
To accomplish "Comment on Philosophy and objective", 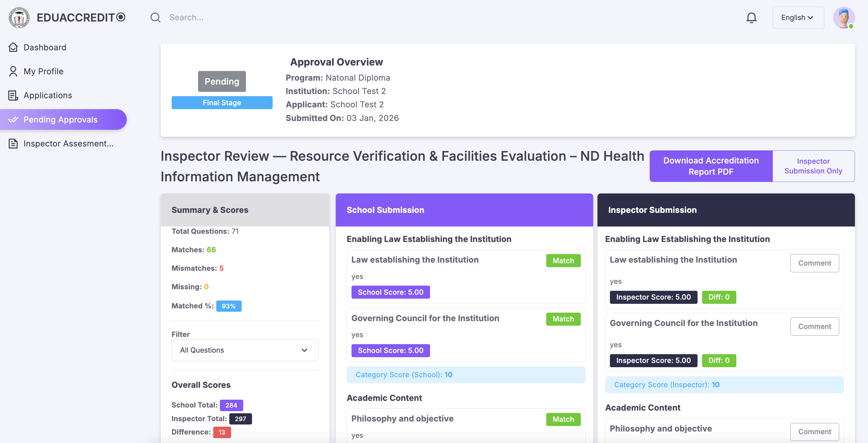I will pyautogui.click(x=814, y=431).
